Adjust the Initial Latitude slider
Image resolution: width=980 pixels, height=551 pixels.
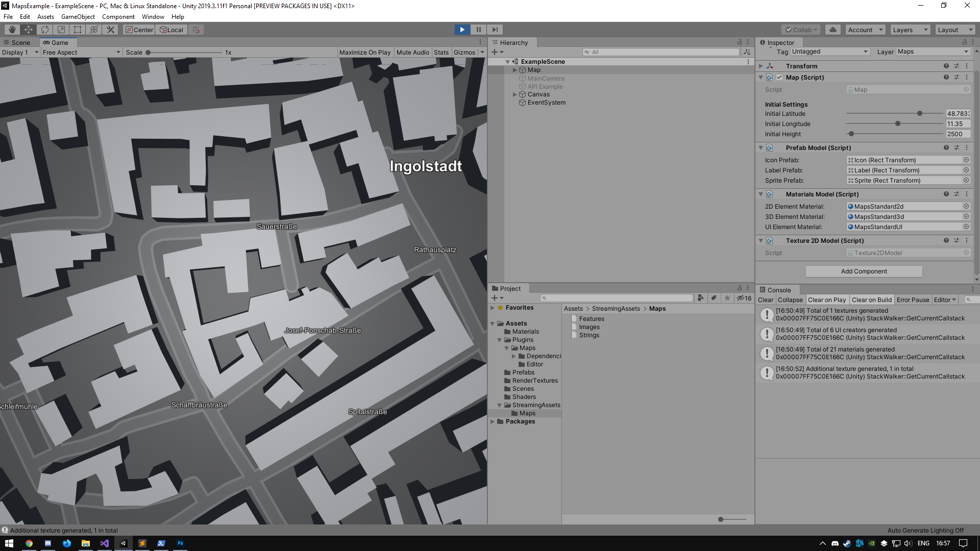click(919, 114)
